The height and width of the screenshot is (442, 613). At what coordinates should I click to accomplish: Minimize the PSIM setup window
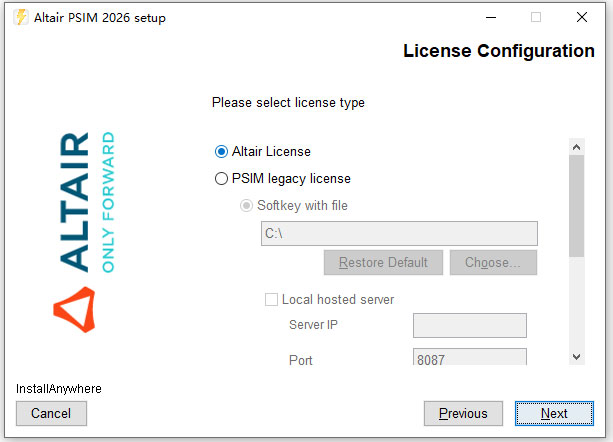pos(490,17)
